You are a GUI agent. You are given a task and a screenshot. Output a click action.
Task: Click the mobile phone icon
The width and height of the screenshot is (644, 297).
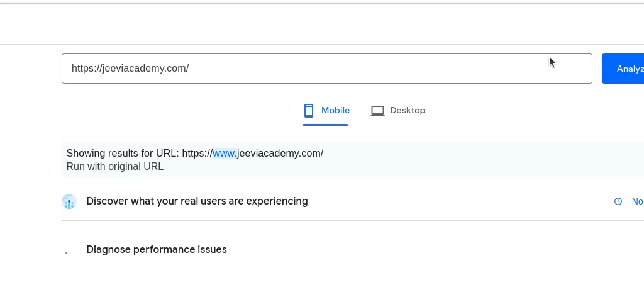[x=309, y=111]
